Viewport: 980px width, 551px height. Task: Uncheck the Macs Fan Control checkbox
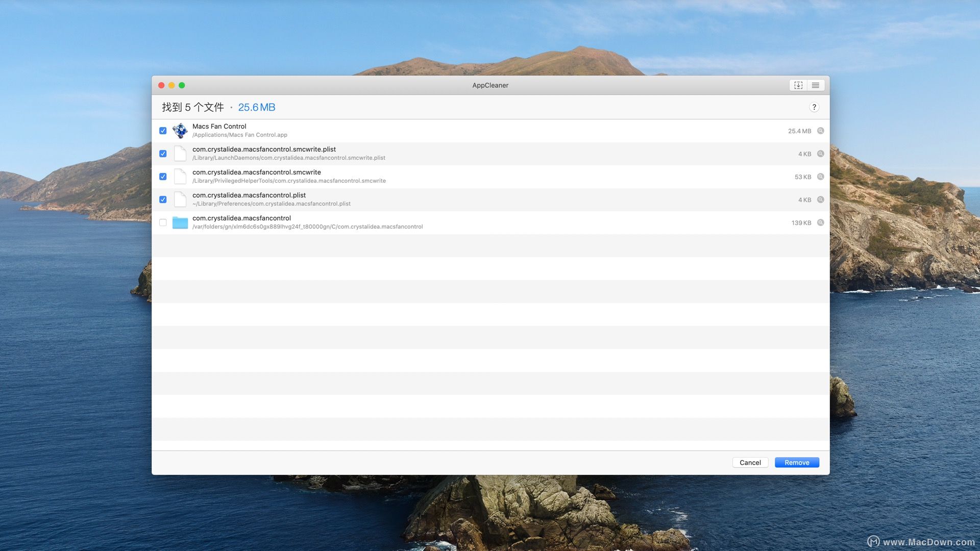(x=163, y=131)
